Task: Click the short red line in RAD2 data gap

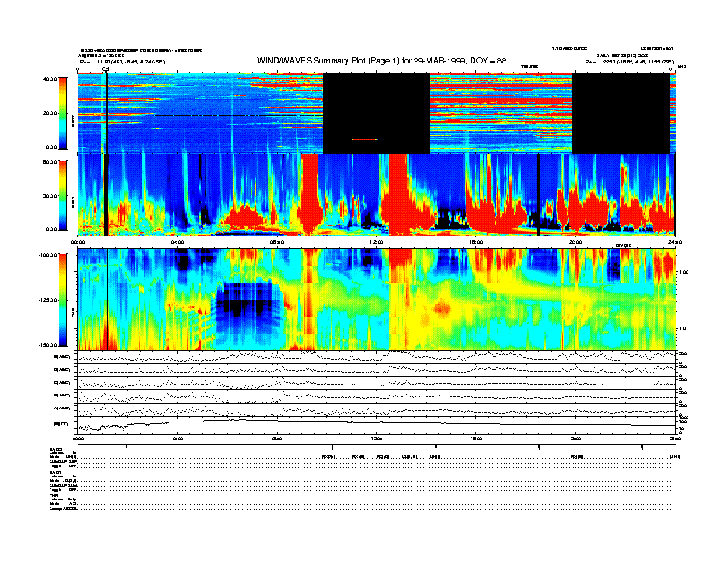Action: [365, 139]
